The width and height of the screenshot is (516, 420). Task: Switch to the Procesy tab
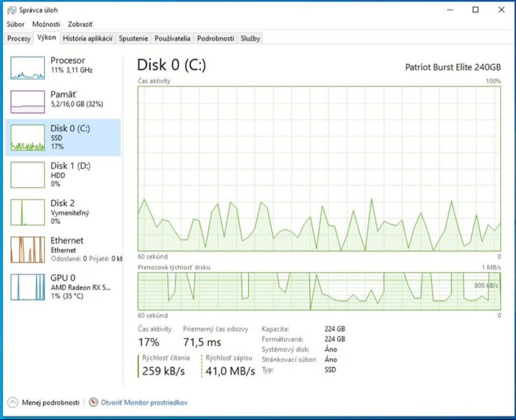coord(19,39)
